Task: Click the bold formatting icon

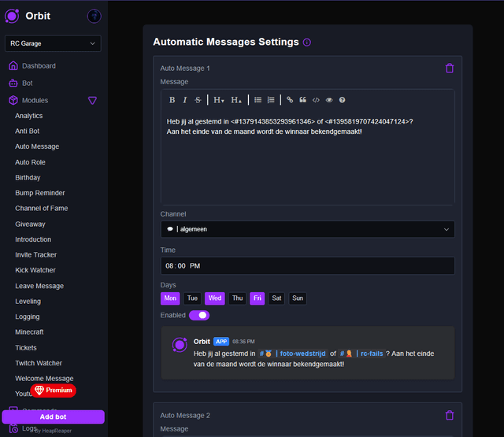Action: click(172, 100)
